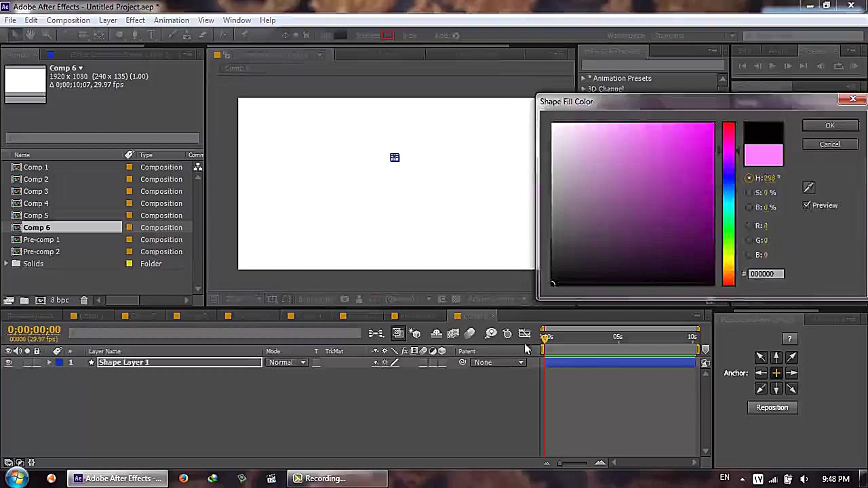Uncheck the Preview checkbox
Screen dimensions: 868x488
click(807, 205)
